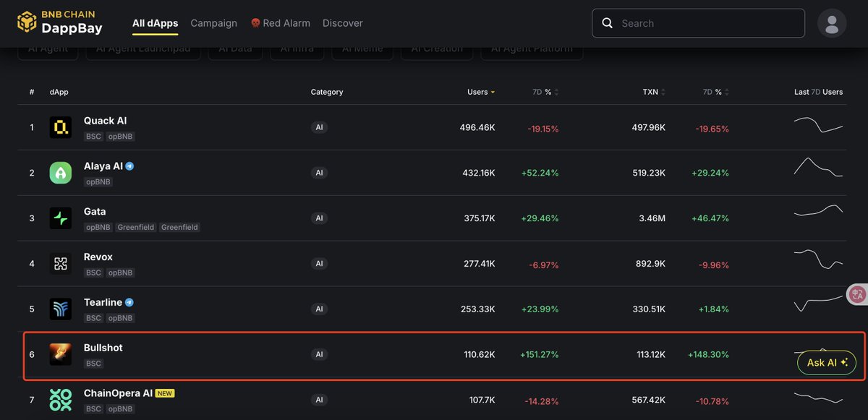View the Alaya AI 7-day users sparkline
This screenshot has width=868, height=420.
tap(818, 167)
